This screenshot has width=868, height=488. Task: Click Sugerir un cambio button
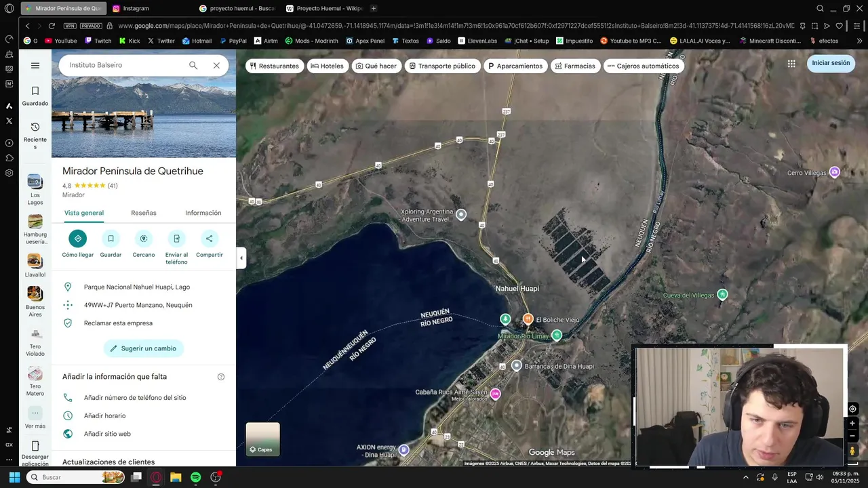pyautogui.click(x=144, y=348)
